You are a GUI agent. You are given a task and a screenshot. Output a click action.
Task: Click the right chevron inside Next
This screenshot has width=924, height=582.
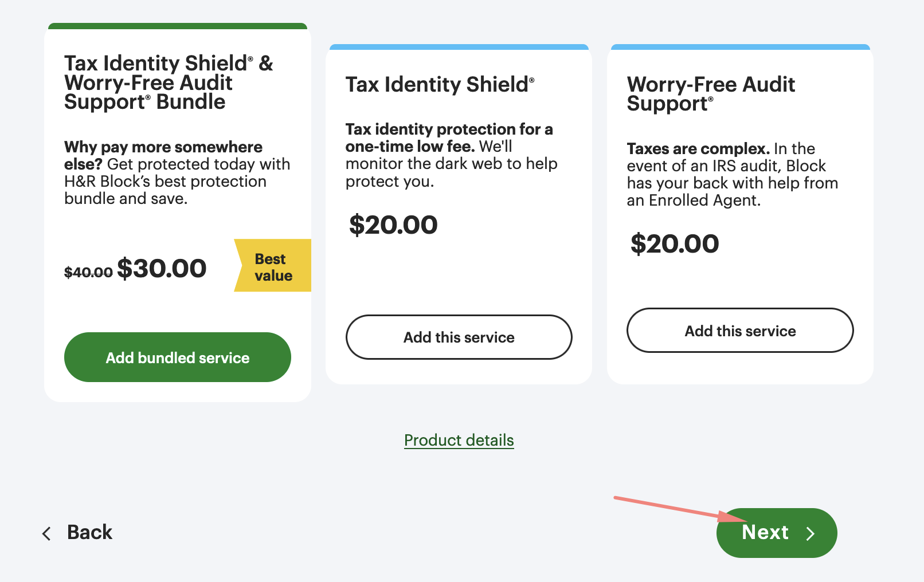click(x=811, y=533)
